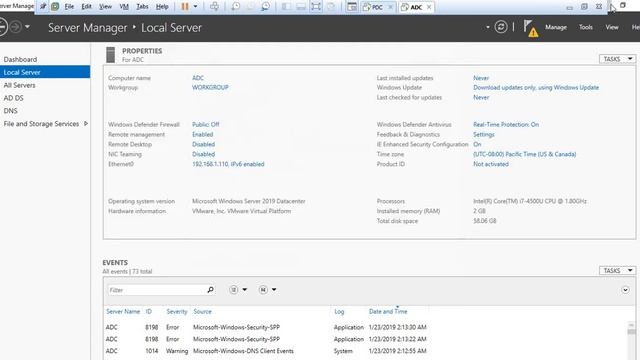This screenshot has height=360, width=640.
Task: Open the navigation history dropdown
Action: [27, 27]
